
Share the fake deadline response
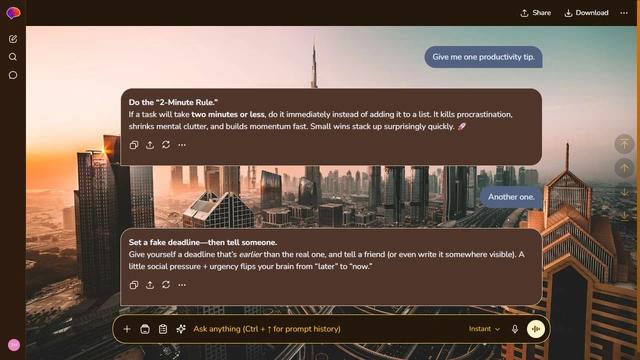(x=150, y=285)
